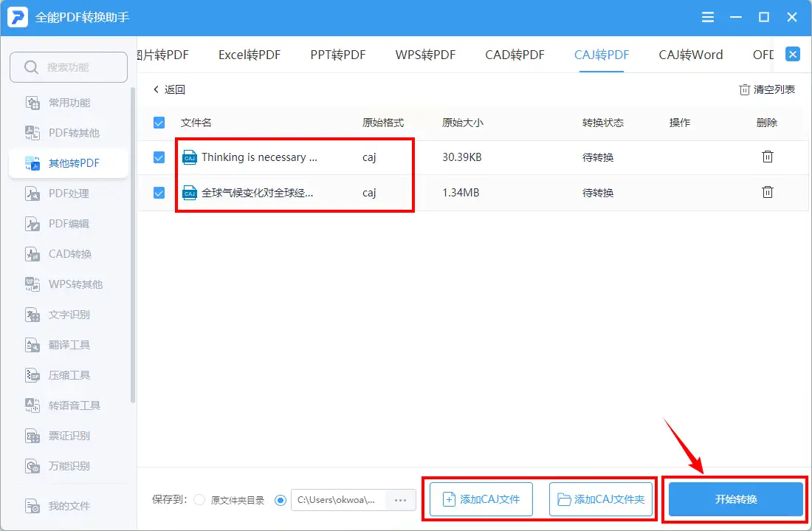
Task: Switch to the Excel转PDF tab
Action: pos(249,55)
